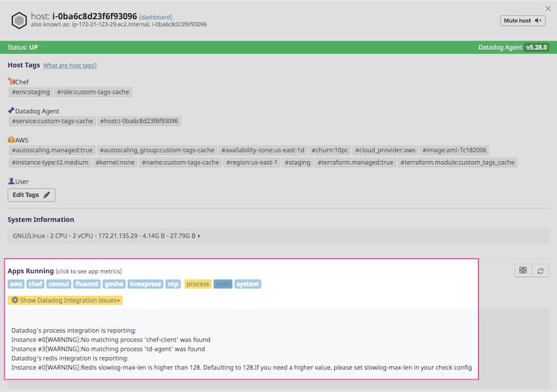The image size is (557, 392).
Task: Select the #cloud_provider:aws tag
Action: (385, 151)
